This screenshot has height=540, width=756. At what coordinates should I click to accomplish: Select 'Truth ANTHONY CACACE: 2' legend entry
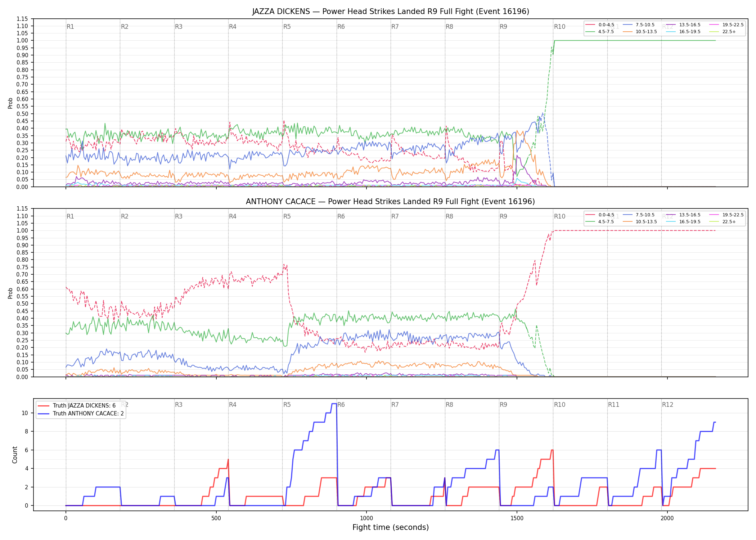tap(81, 413)
